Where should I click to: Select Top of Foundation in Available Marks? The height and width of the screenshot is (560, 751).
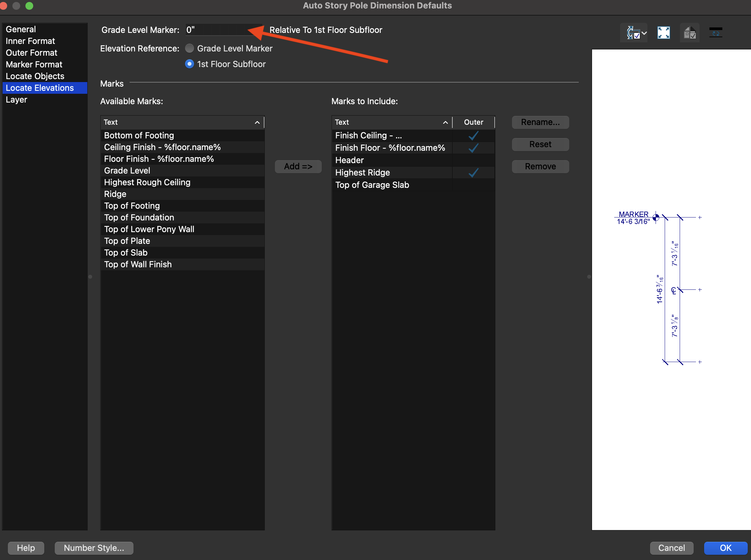[139, 217]
